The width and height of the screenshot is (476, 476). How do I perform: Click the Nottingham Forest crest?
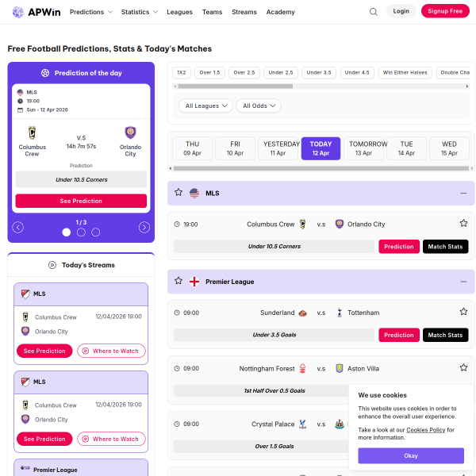[x=303, y=369]
